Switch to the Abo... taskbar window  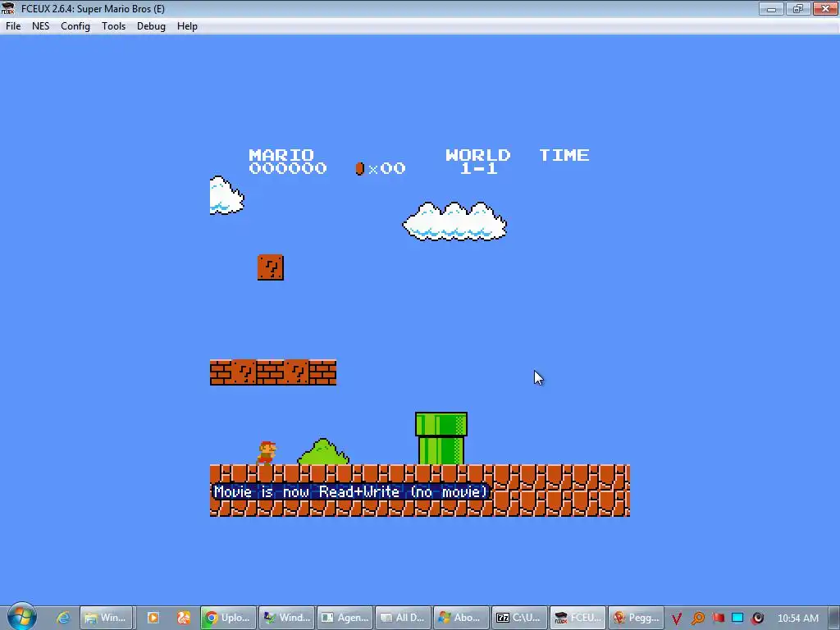point(462,618)
